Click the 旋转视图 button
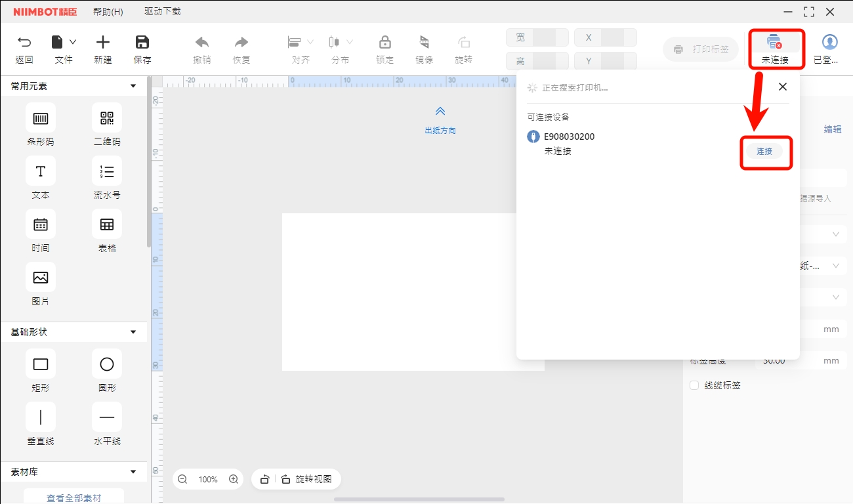Image resolution: width=853 pixels, height=504 pixels. tap(306, 479)
